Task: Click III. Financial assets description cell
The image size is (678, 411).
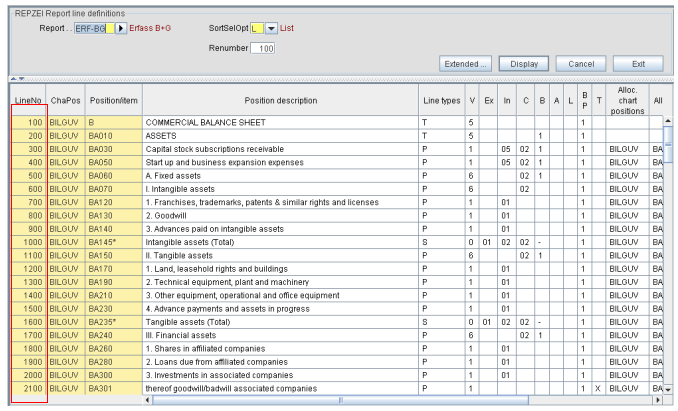Action: click(x=281, y=335)
